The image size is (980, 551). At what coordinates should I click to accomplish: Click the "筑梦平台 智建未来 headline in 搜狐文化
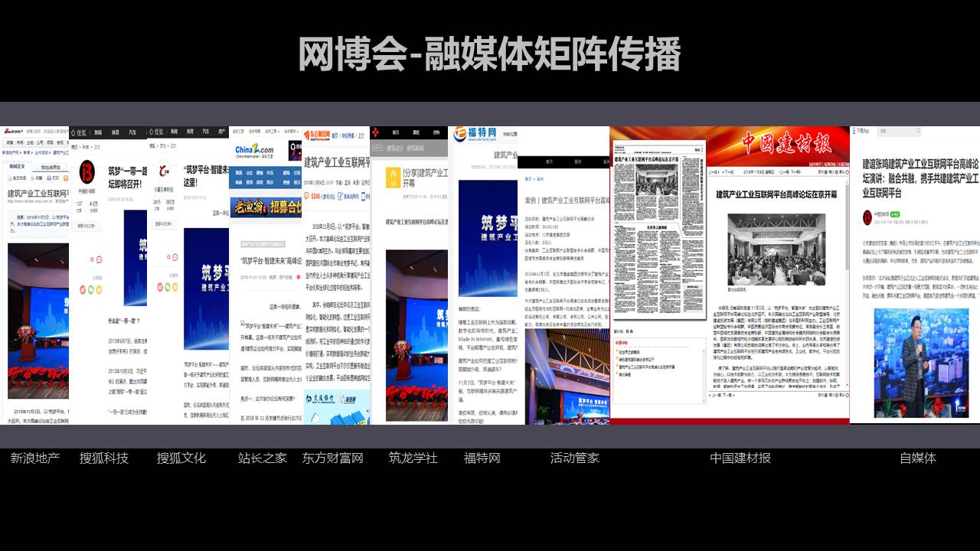[x=206, y=177]
